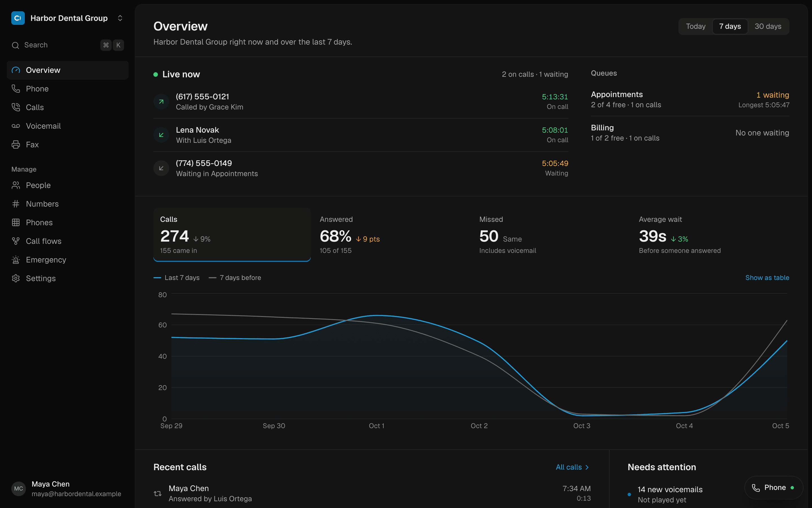The width and height of the screenshot is (812, 508).
Task: Click the Oct 1 label on the chart axis
Action: [x=376, y=426]
